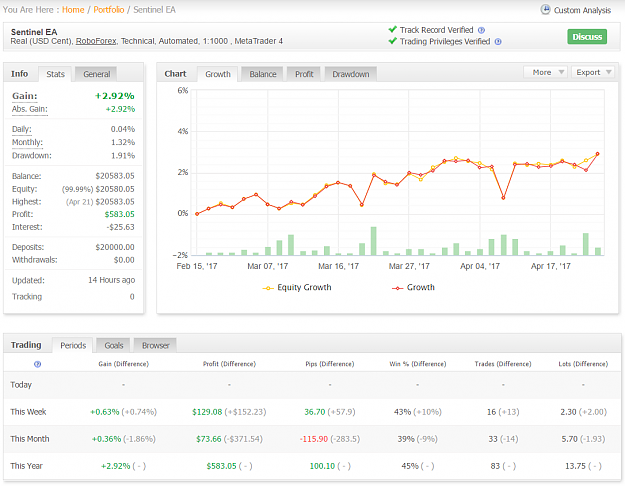Switch to the General info tab
This screenshot has height=486, width=625.
(96, 74)
